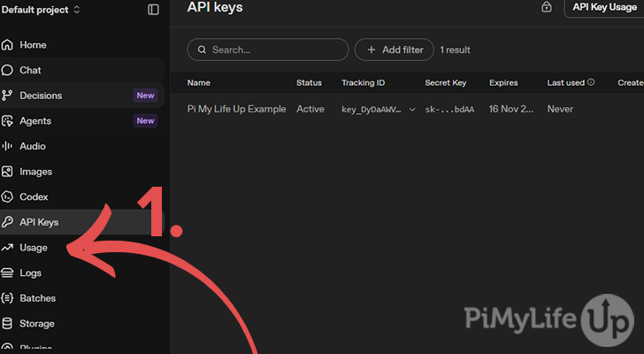Click the Active status cell

click(x=310, y=109)
